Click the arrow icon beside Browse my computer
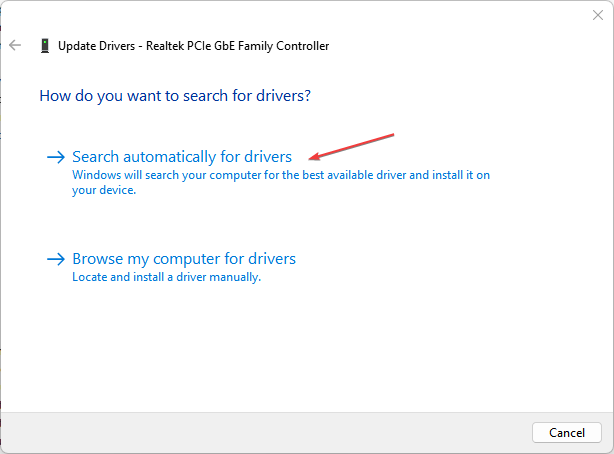This screenshot has height=454, width=614. click(56, 260)
